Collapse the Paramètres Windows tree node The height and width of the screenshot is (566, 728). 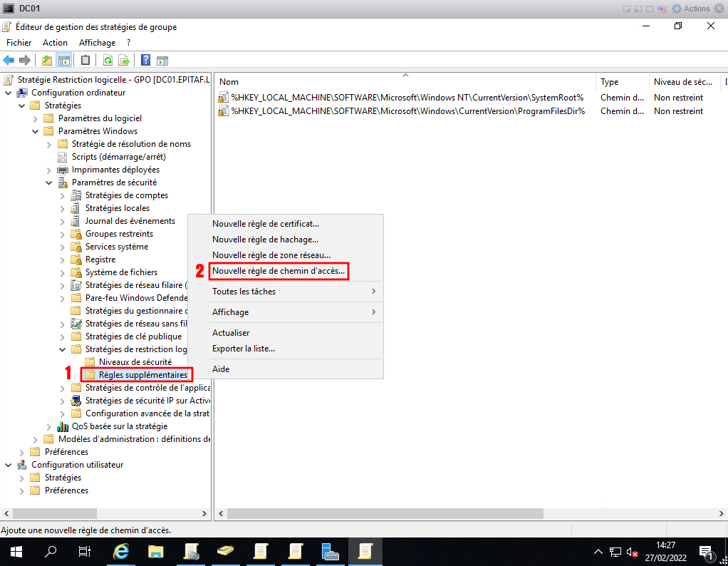tap(36, 131)
